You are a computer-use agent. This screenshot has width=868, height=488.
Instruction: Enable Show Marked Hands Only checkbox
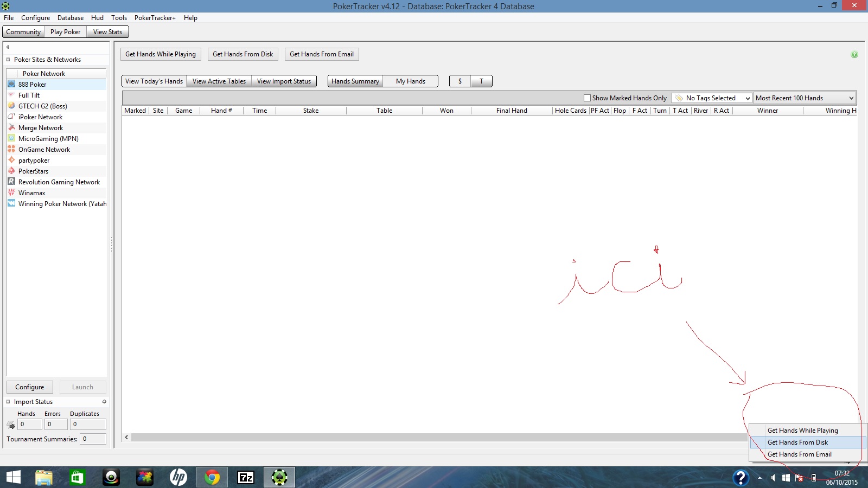[587, 98]
